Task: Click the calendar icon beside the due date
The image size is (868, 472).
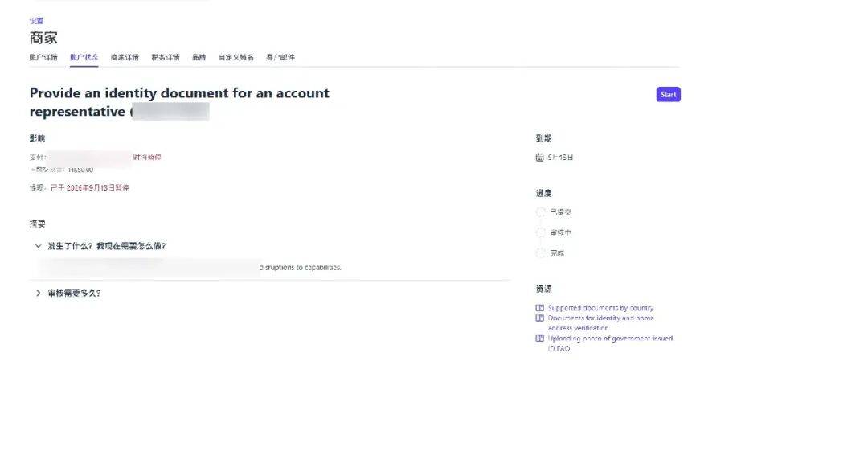Action: pos(540,158)
